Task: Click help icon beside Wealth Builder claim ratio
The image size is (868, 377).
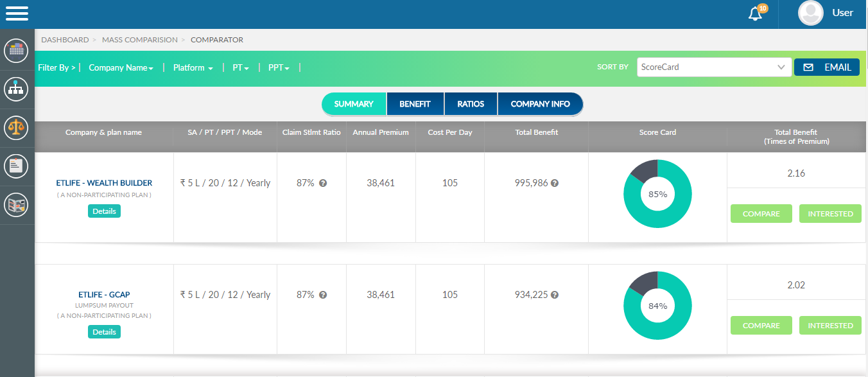Action: tap(323, 183)
